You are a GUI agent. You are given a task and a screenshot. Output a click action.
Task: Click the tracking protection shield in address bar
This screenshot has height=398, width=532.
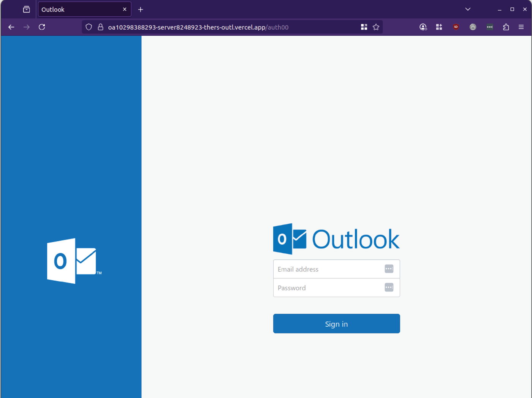point(89,27)
